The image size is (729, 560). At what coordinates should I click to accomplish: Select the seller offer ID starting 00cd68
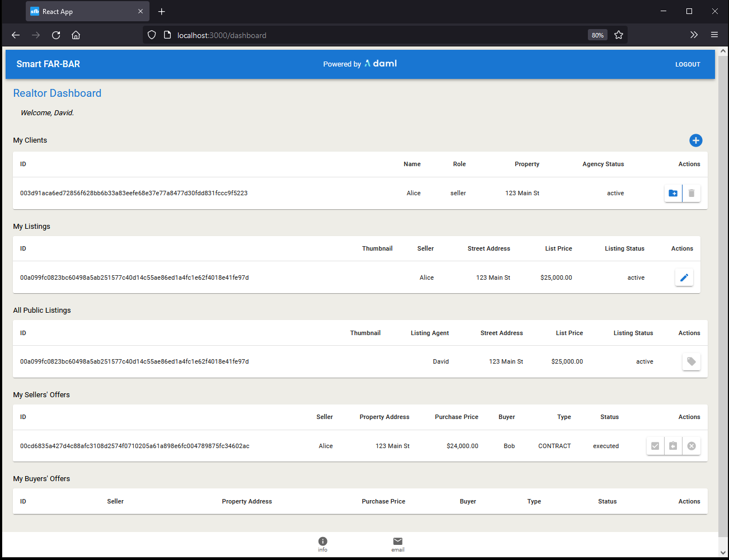tap(135, 446)
